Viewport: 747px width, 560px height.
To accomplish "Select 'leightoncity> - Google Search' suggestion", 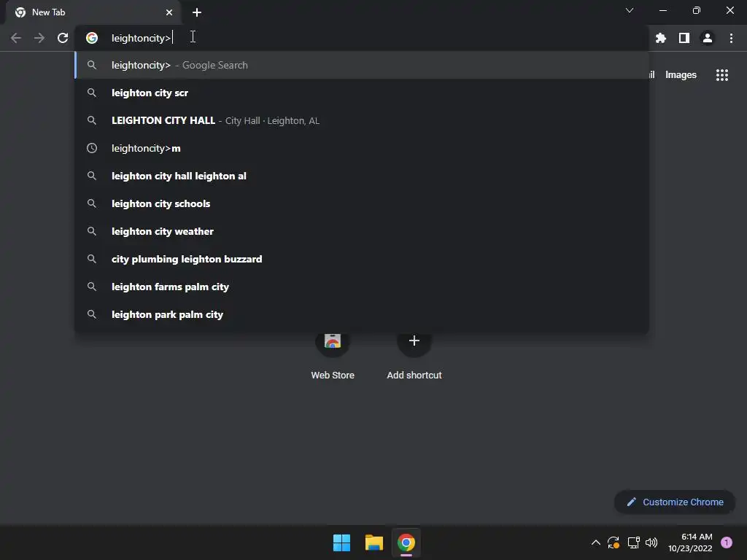I will point(362,65).
